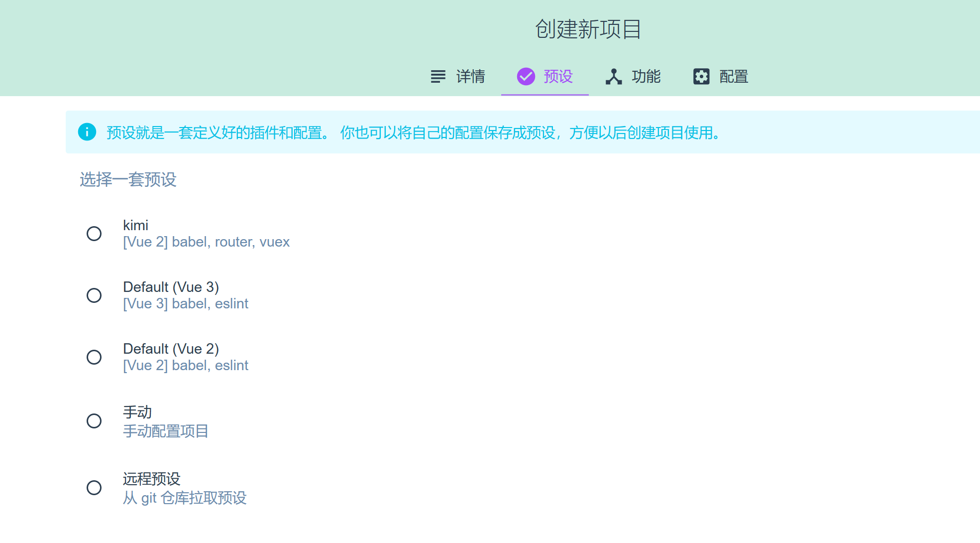Select the 预设 tab label

click(x=558, y=77)
